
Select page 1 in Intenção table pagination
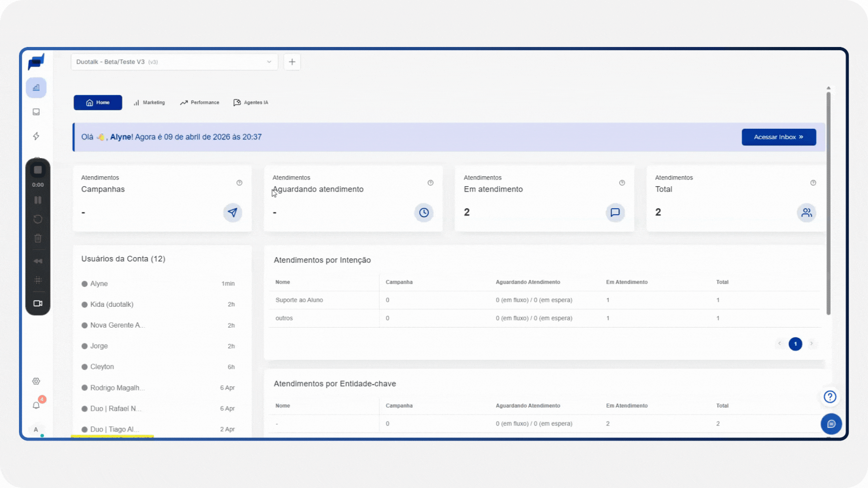pos(795,344)
